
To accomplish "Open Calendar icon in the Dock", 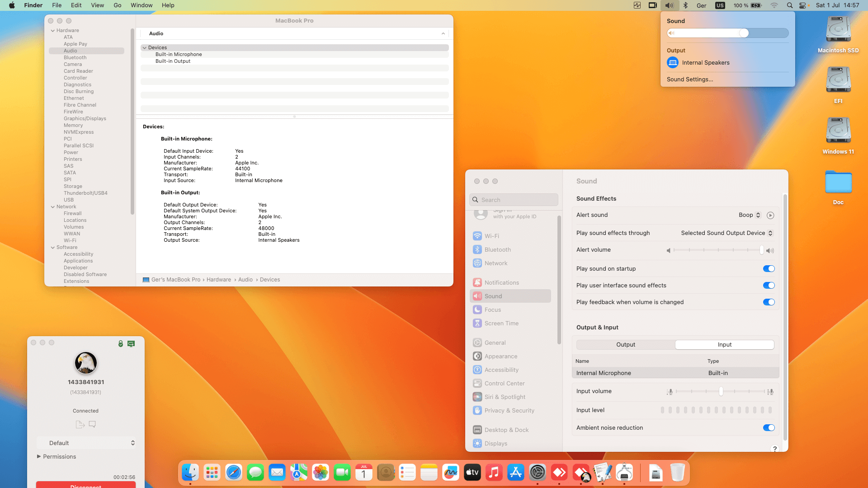I will 364,473.
